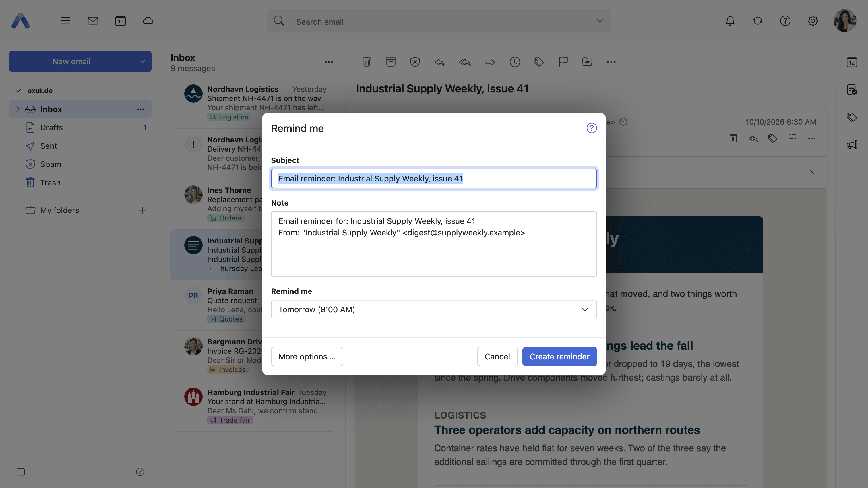Click the flag icon in message toolbar
The image size is (868, 488).
coord(563,62)
